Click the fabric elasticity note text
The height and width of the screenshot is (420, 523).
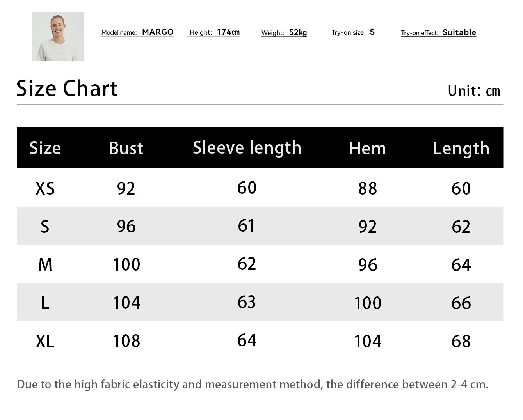(253, 385)
